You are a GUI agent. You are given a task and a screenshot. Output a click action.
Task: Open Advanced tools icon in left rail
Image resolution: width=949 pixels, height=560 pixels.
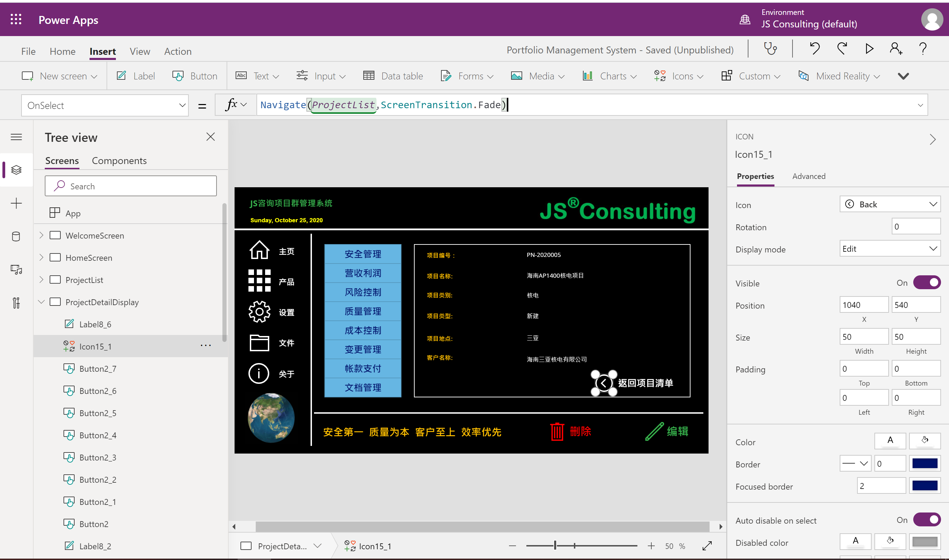coord(16,303)
